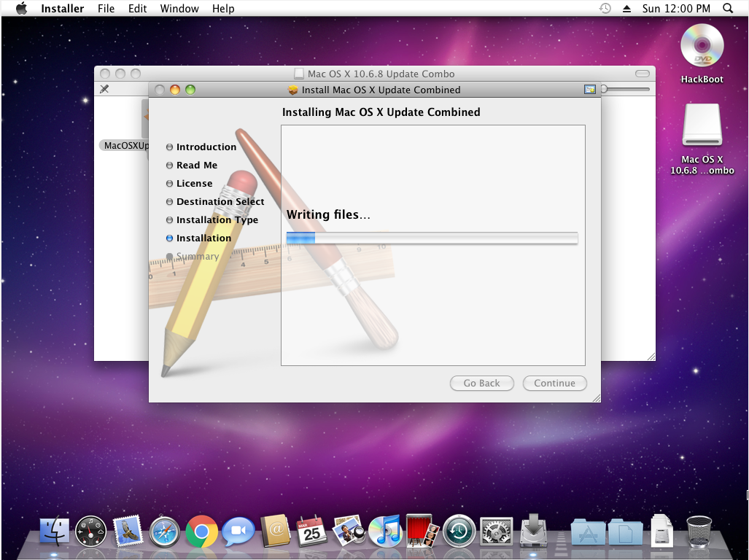The height and width of the screenshot is (560, 749).
Task: Zoom the installer with green button
Action: coord(190,89)
